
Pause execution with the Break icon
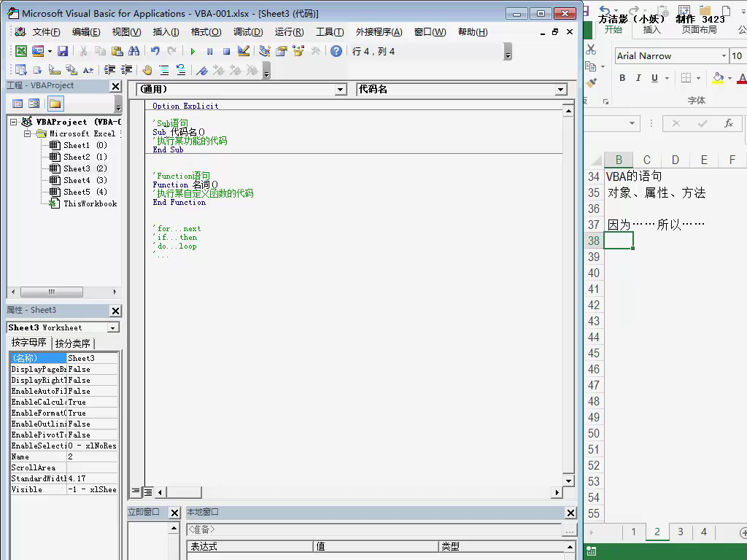(209, 51)
